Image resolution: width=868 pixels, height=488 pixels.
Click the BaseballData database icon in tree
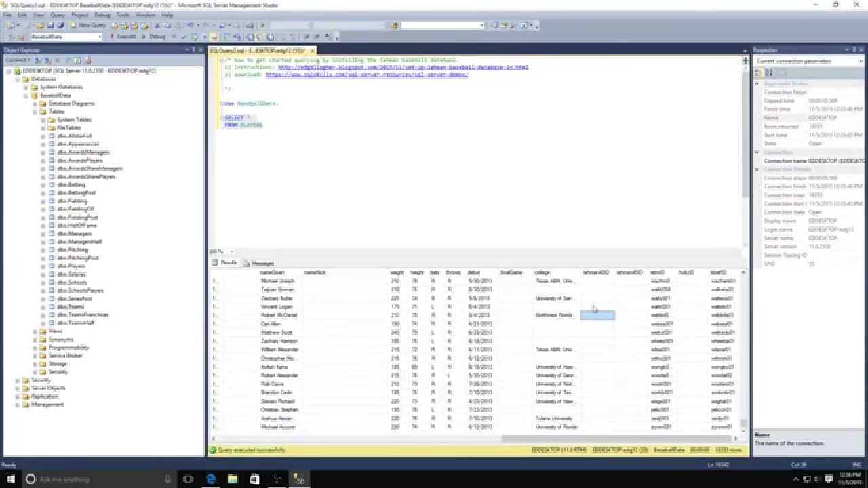click(x=34, y=96)
